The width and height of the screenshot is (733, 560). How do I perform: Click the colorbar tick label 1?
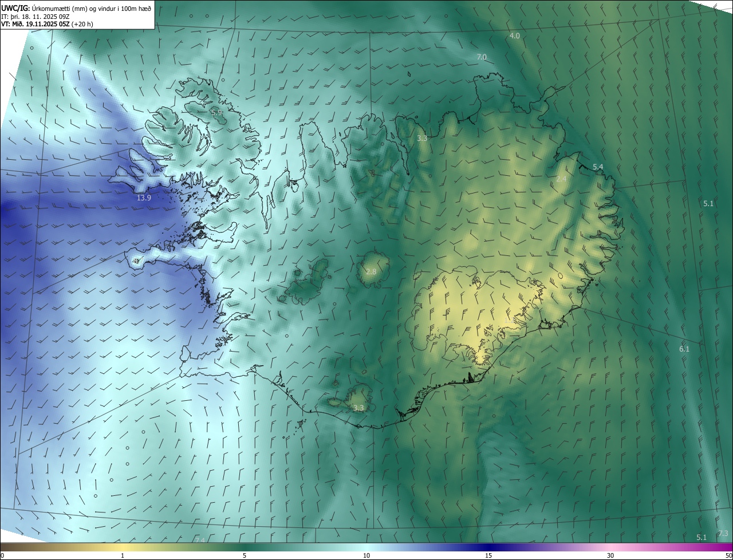[x=123, y=556]
